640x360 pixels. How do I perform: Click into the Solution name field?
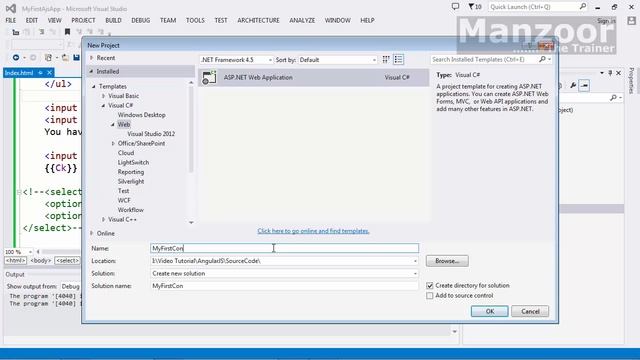[x=284, y=286]
